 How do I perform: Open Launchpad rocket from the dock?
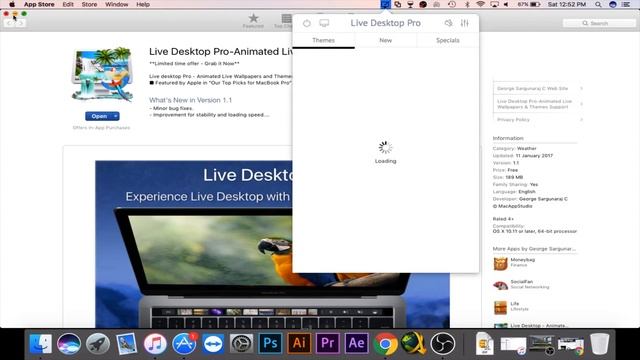98,343
